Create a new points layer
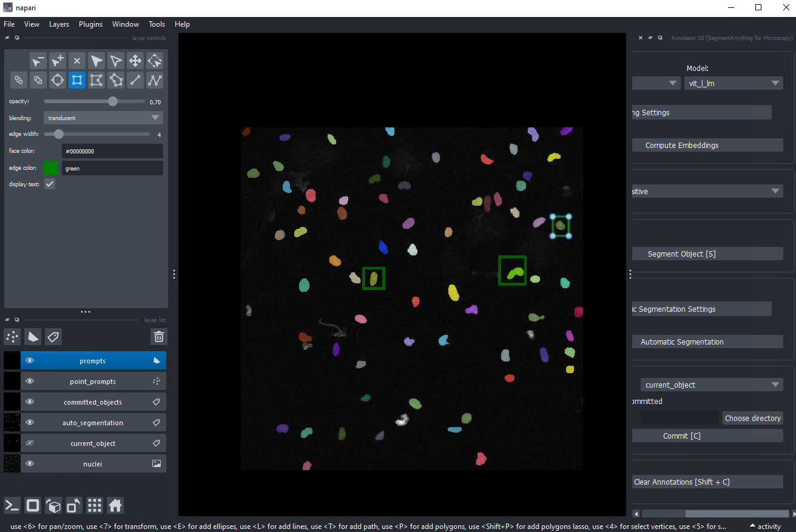The width and height of the screenshot is (796, 532). 12,337
